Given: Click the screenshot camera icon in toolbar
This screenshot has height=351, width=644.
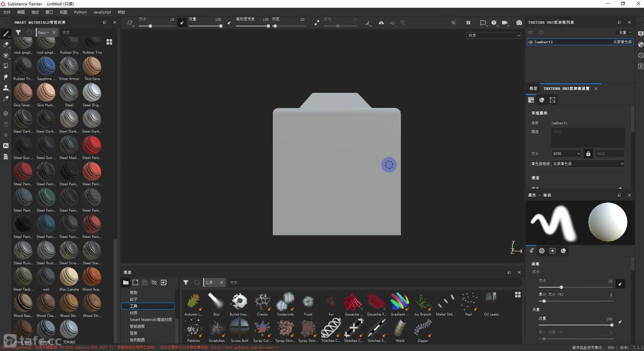Looking at the screenshot, I should (519, 23).
